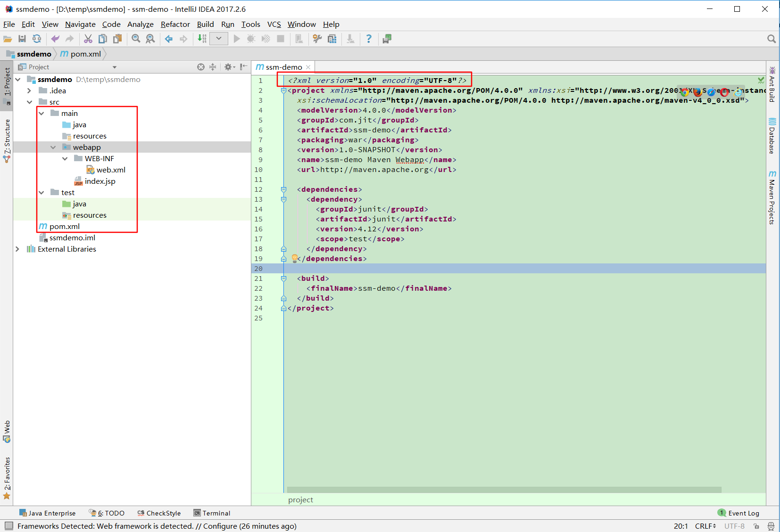Click the last toolbar icon with green chip
The height and width of the screenshot is (532, 780).
387,39
